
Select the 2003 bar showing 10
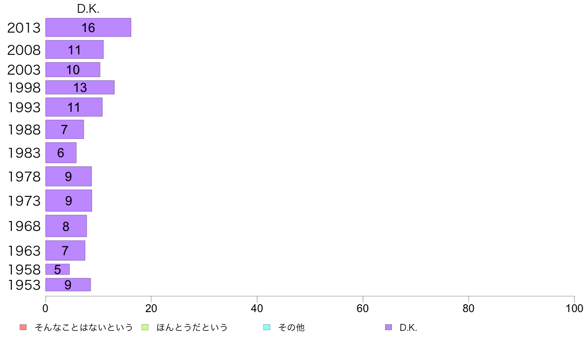pyautogui.click(x=73, y=70)
